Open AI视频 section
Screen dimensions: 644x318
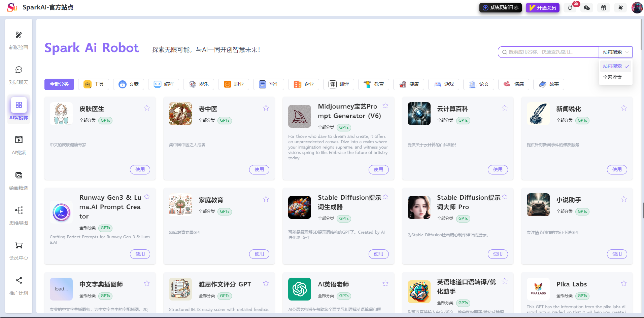pos(19,145)
